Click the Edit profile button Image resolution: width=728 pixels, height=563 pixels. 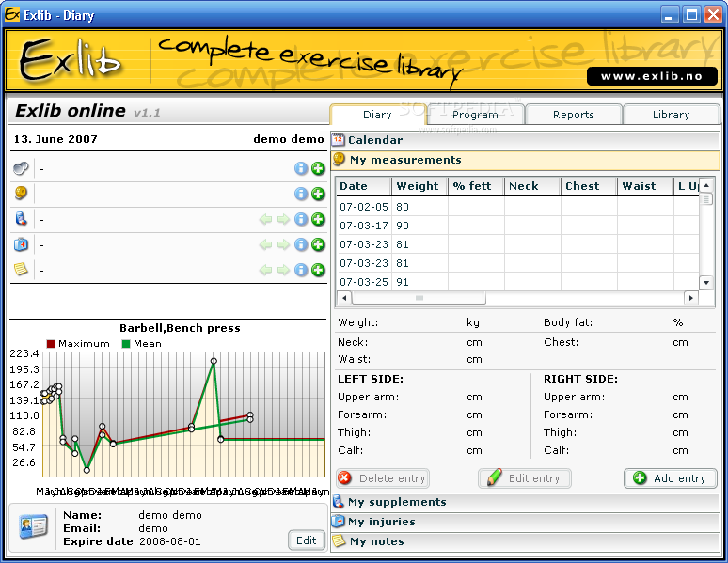(307, 540)
